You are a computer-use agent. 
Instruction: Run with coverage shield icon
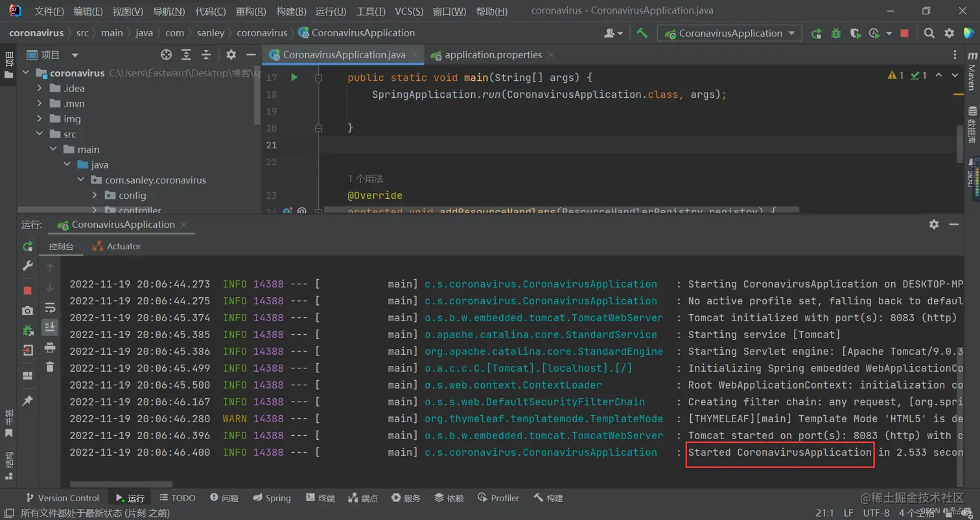click(856, 33)
